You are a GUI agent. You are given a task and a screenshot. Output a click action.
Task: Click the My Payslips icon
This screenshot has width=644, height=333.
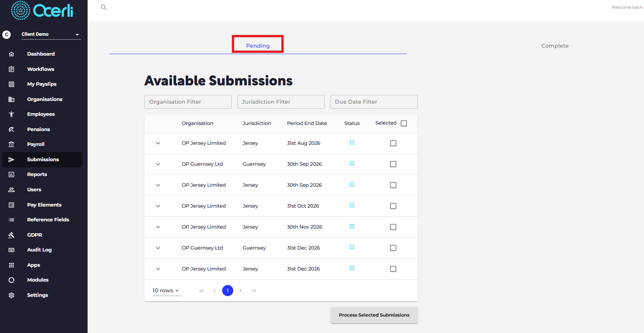coord(11,84)
